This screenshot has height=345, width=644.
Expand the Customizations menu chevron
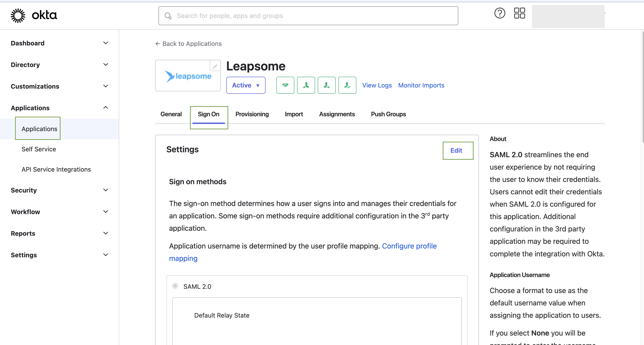pos(106,86)
